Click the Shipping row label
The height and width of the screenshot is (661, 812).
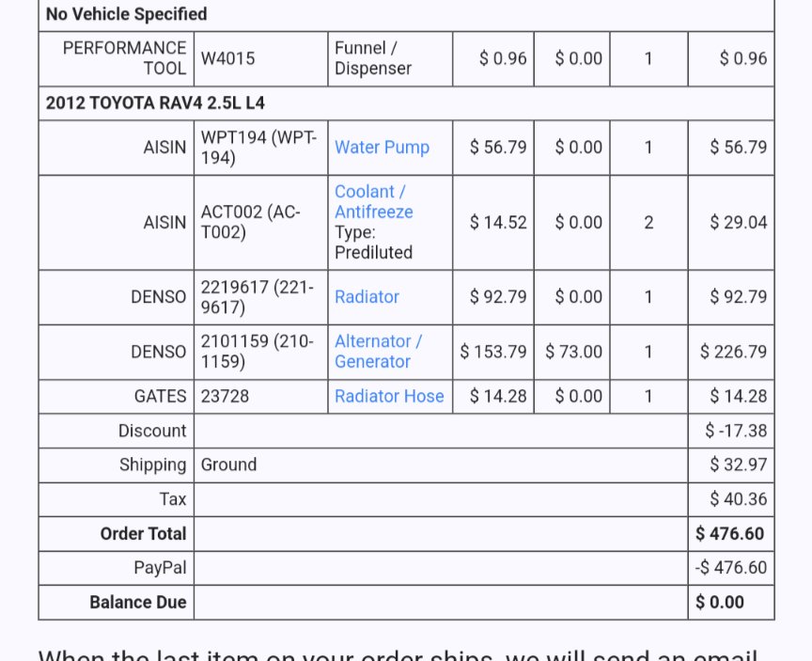coord(153,465)
